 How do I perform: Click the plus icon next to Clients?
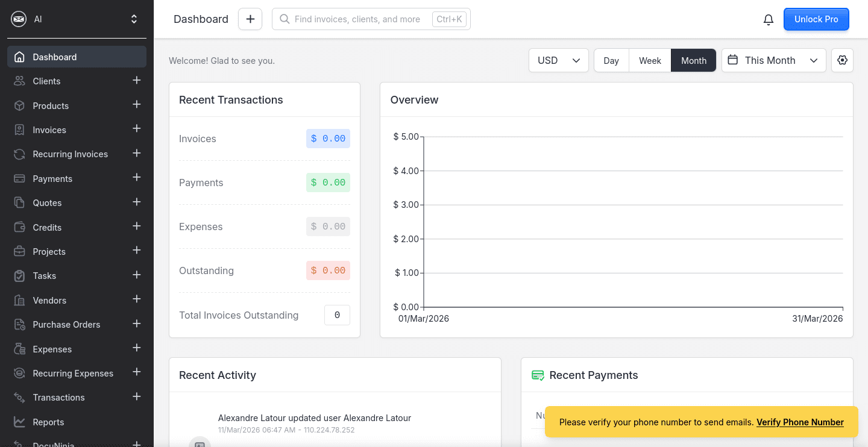tap(137, 81)
